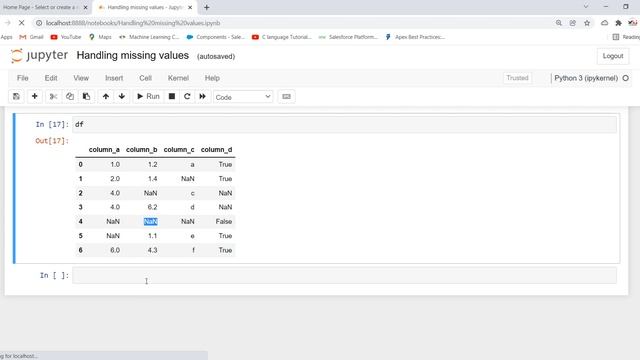This screenshot has height=360, width=640.
Task: Open the Edit menu
Action: [51, 78]
